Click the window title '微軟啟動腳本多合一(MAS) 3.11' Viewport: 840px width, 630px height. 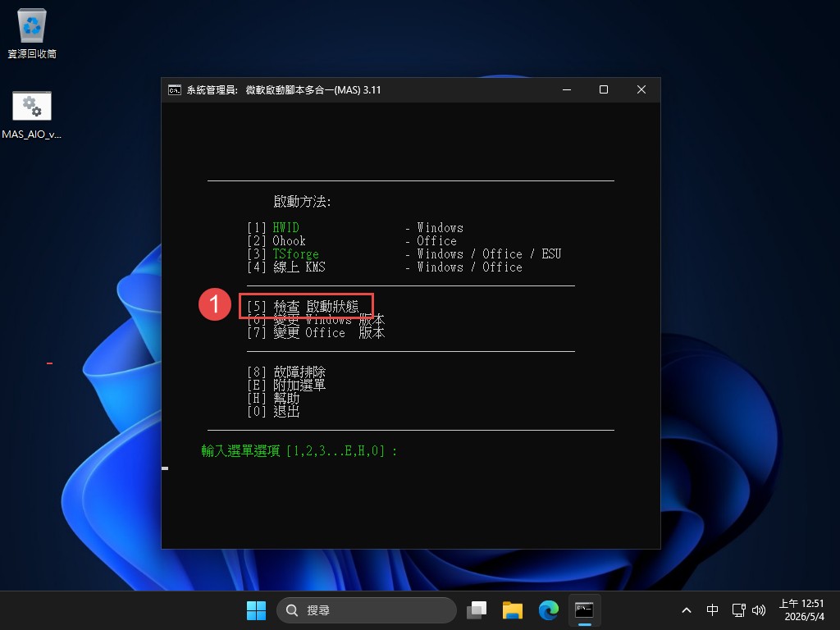(x=313, y=90)
